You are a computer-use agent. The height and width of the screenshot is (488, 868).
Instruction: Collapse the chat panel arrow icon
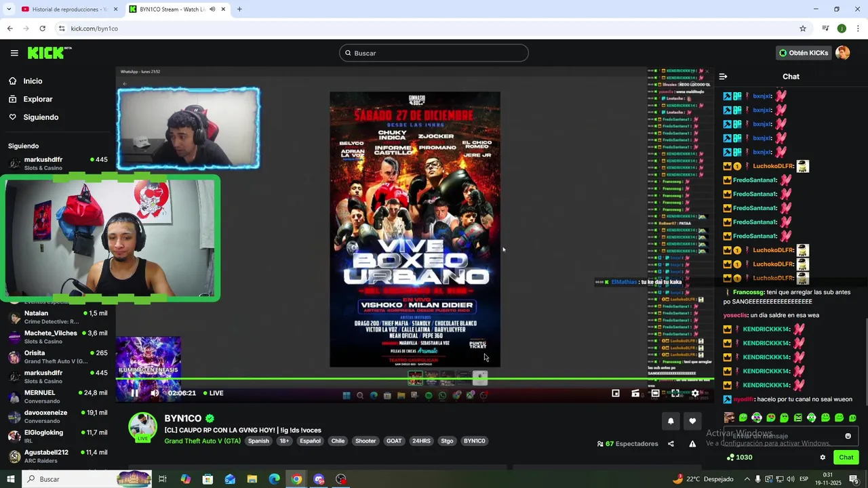pyautogui.click(x=723, y=77)
